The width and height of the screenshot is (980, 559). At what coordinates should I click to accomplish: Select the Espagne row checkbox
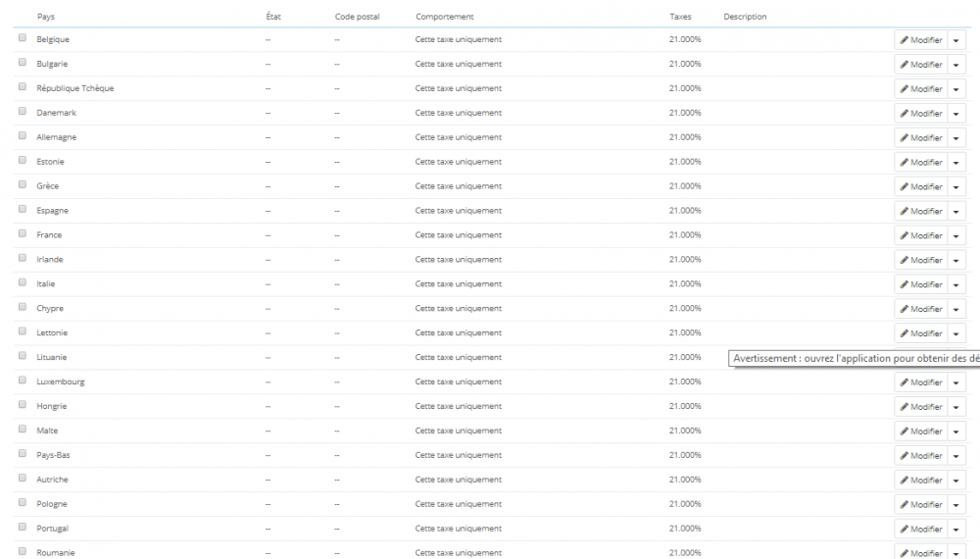pyautogui.click(x=23, y=209)
